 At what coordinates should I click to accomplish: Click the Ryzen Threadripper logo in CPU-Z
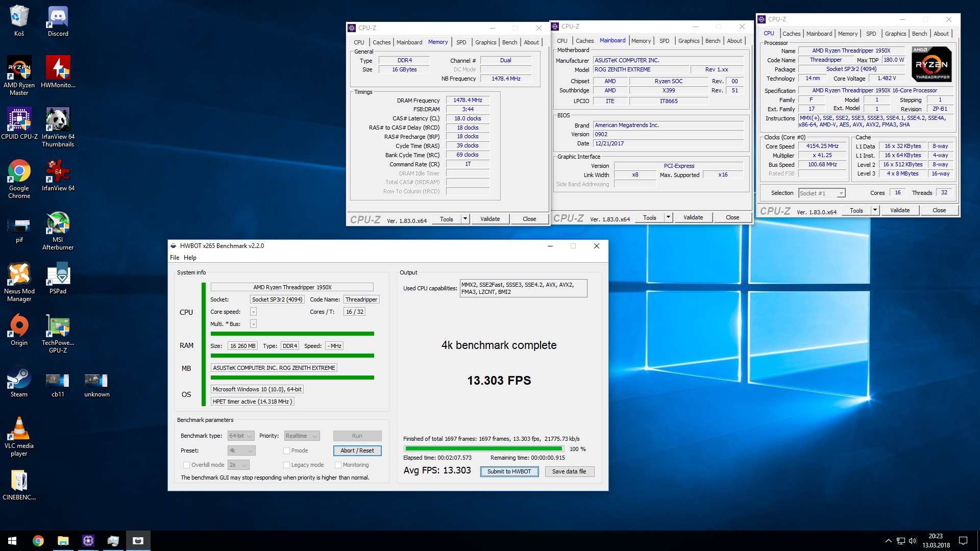pyautogui.click(x=932, y=64)
